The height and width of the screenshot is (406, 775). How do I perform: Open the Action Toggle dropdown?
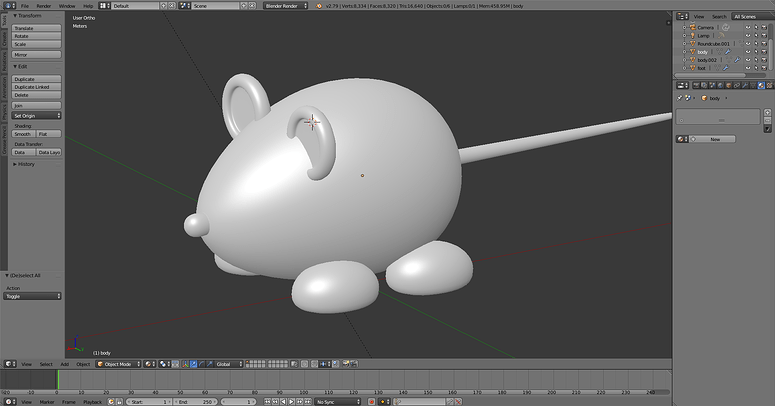(x=32, y=296)
